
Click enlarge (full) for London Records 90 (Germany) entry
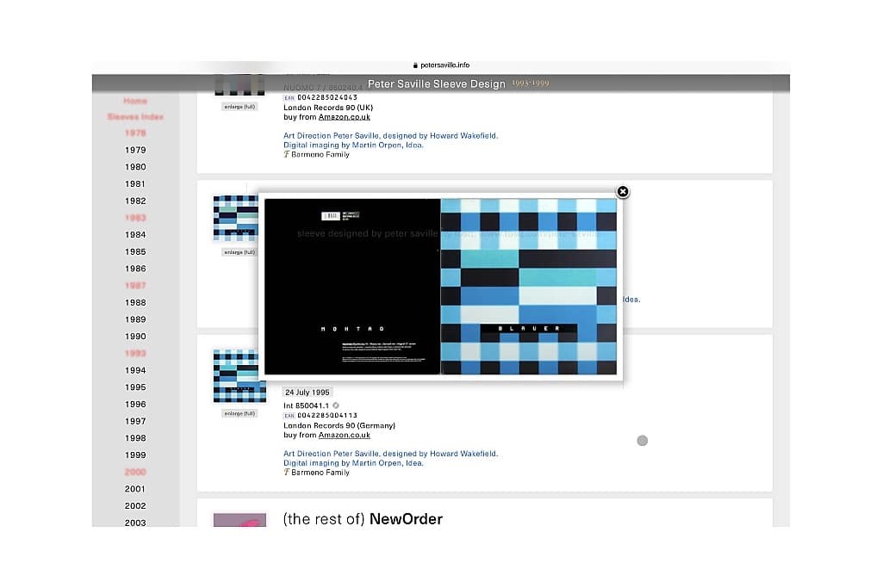pyautogui.click(x=239, y=414)
